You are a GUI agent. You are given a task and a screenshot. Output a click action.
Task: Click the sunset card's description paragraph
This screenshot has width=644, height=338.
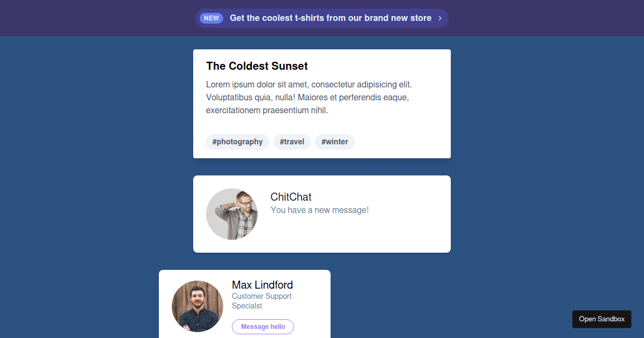(x=309, y=97)
